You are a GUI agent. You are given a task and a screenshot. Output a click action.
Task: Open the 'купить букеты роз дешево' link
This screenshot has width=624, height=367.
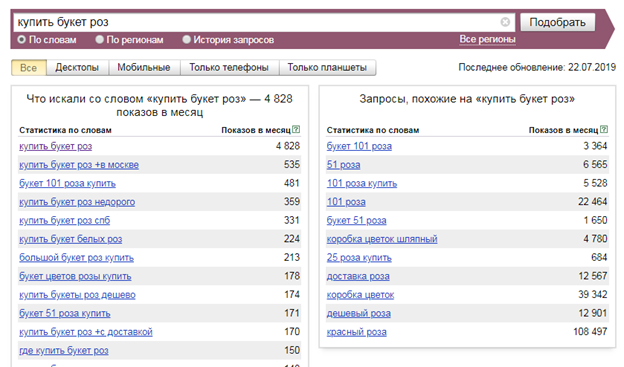(77, 295)
